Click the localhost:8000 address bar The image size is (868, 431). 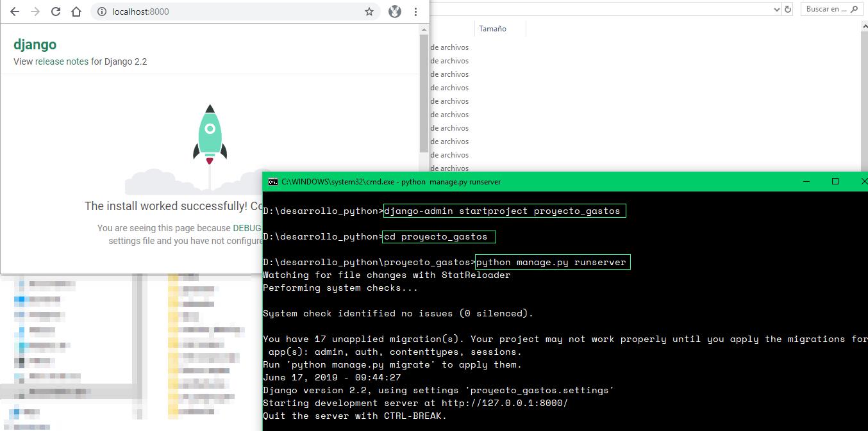point(236,12)
